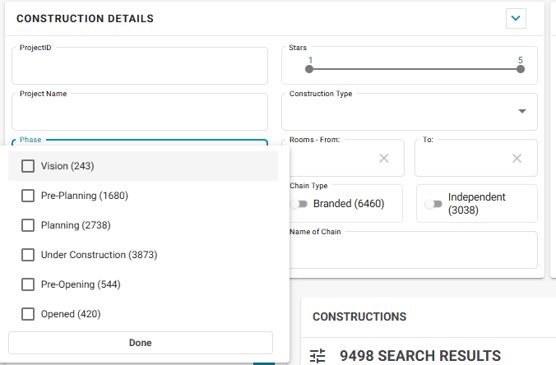The image size is (556, 365).
Task: Check the Pre-Planning (1680) checkbox
Action: tap(28, 195)
